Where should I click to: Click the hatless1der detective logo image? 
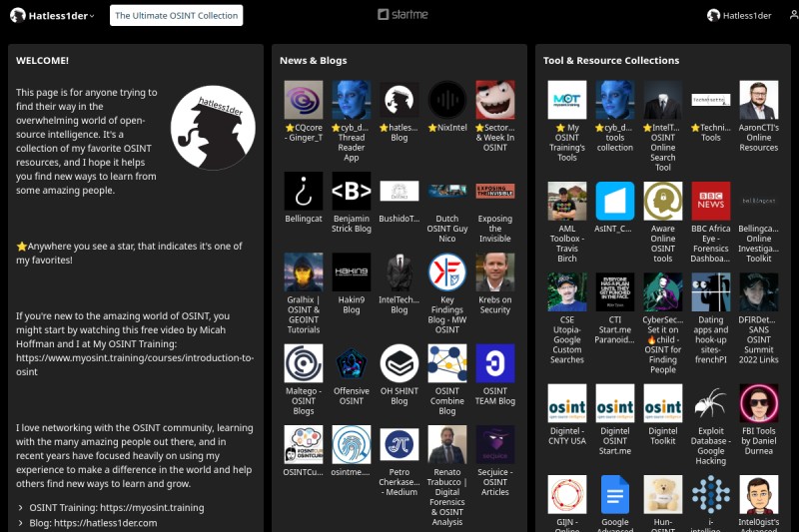click(213, 128)
